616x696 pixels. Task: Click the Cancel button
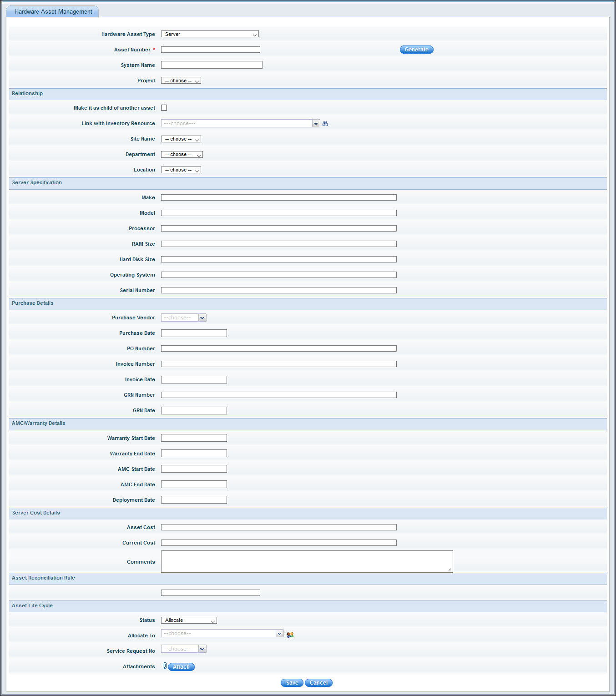click(318, 683)
